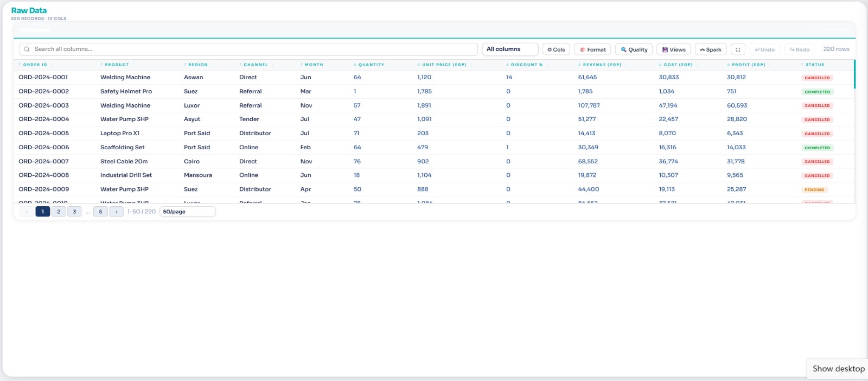
Task: Click Cairo region cell
Action: pyautogui.click(x=192, y=162)
